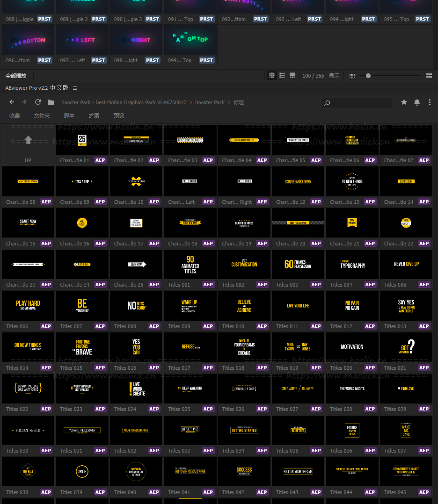Select the Titles 006 Play Hard thumbnail
The image size is (438, 504).
28,306
